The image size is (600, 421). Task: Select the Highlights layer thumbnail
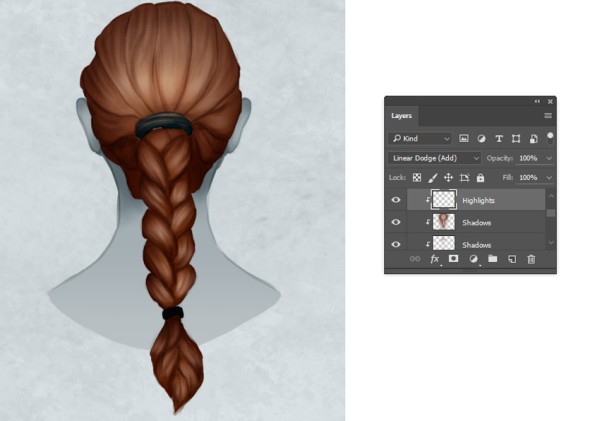[444, 200]
